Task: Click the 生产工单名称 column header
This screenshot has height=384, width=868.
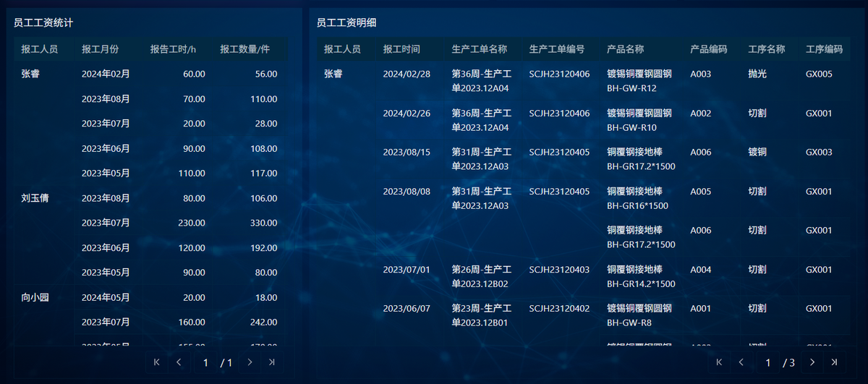Action: pos(479,49)
